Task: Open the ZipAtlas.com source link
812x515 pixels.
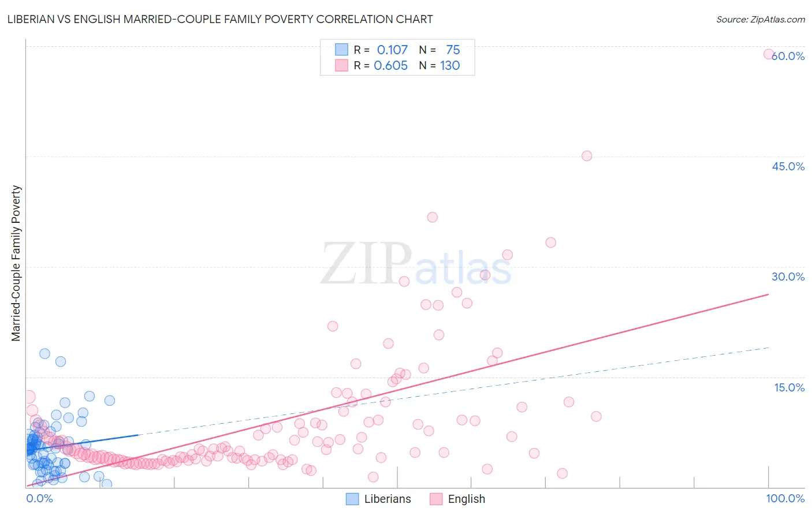Action: (761, 19)
